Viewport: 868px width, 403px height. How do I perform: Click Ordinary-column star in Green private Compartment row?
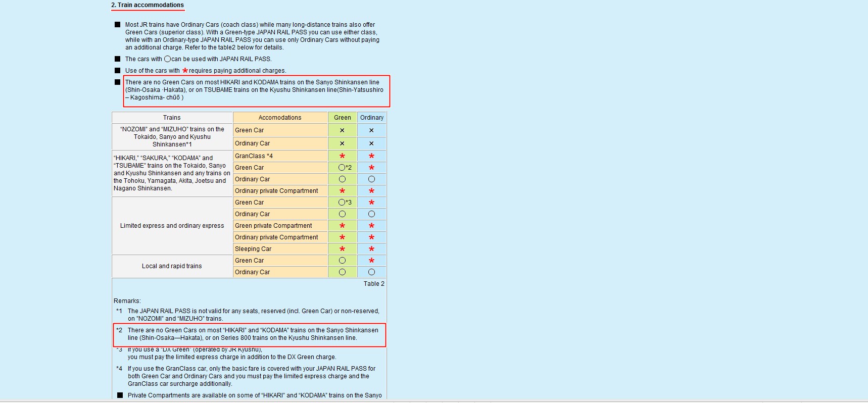[x=371, y=226]
